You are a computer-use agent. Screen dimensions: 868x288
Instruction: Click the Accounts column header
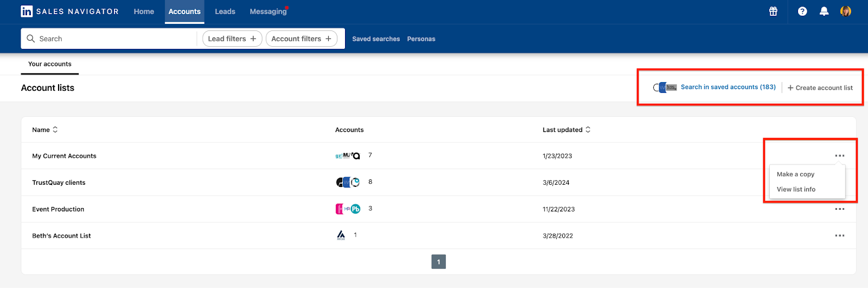(349, 130)
